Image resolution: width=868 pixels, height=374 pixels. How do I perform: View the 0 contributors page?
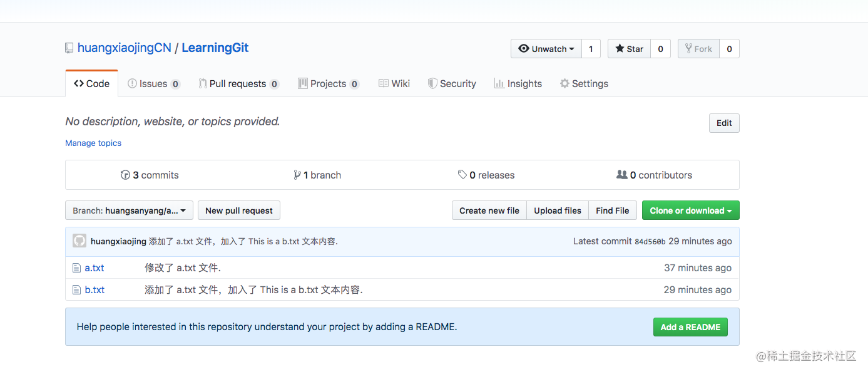point(655,175)
